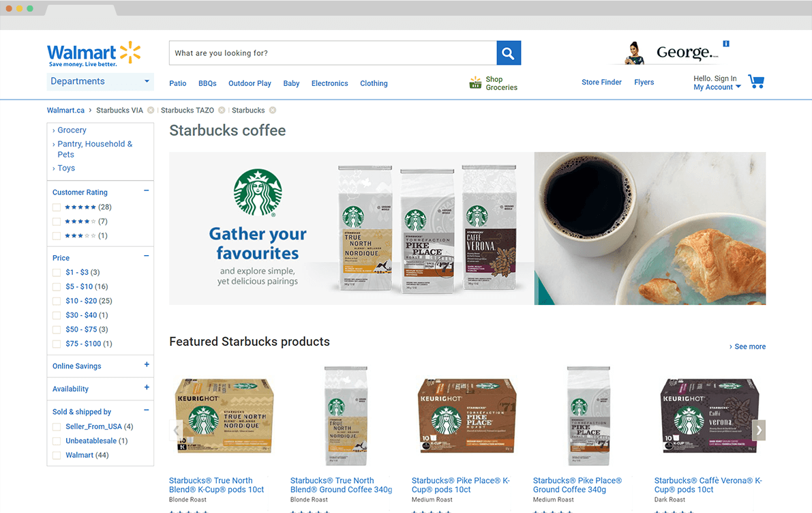812x513 pixels.
Task: Go back with carousel previous arrow
Action: tap(176, 430)
